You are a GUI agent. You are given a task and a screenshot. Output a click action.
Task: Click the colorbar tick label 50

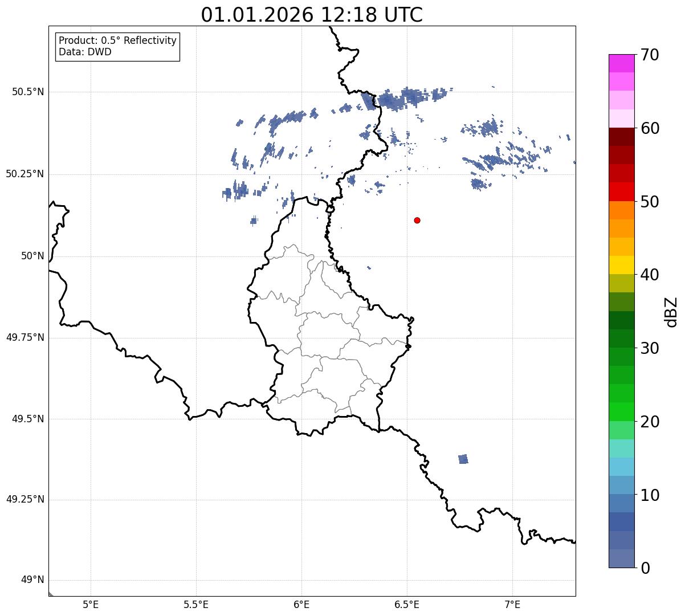pyautogui.click(x=650, y=202)
